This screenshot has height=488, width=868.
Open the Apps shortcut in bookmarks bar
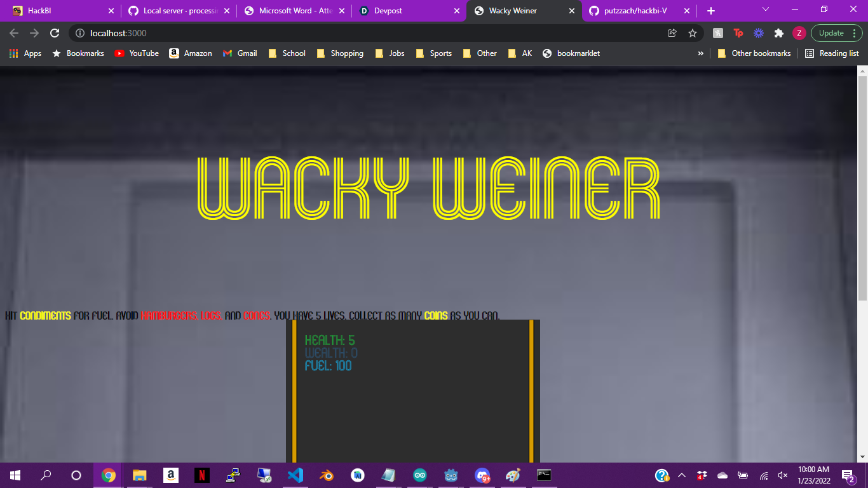point(25,53)
